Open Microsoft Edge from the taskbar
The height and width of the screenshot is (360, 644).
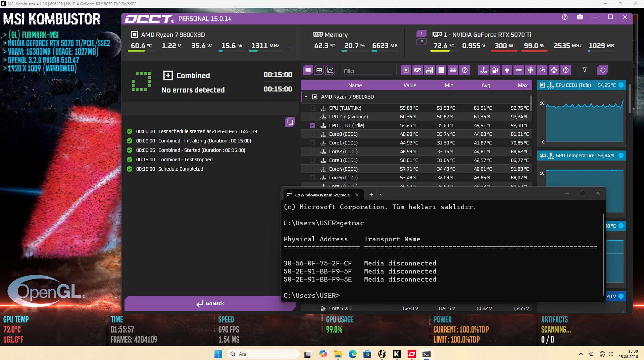(353, 354)
